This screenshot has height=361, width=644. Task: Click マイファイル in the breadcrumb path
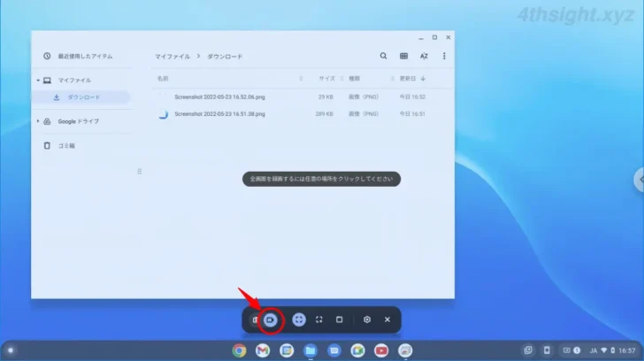172,57
